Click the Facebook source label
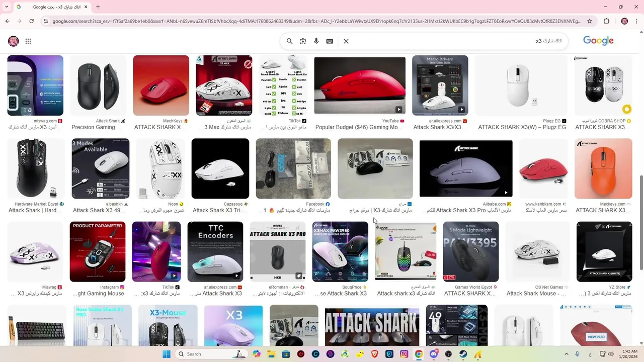Image resolution: width=644 pixels, height=362 pixels. tap(315, 204)
